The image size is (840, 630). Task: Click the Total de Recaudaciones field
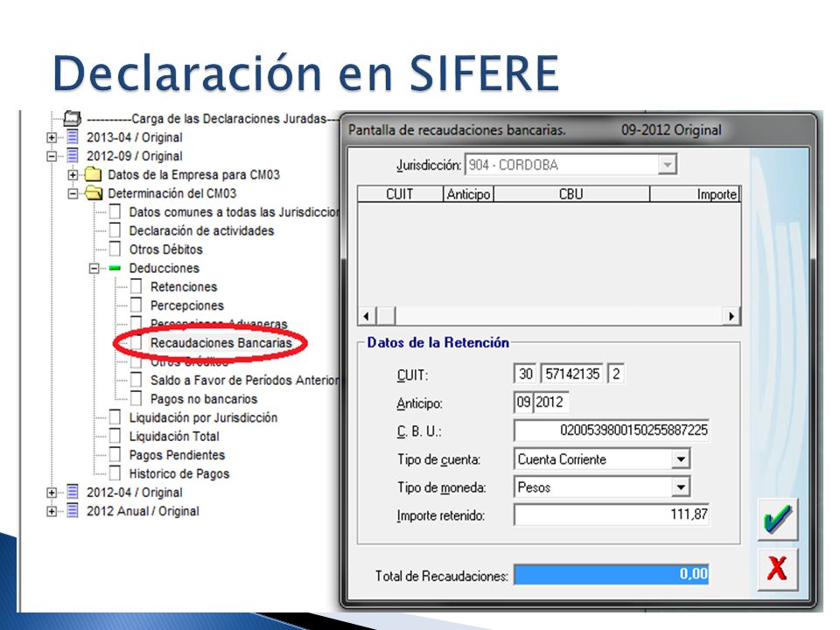point(612,574)
